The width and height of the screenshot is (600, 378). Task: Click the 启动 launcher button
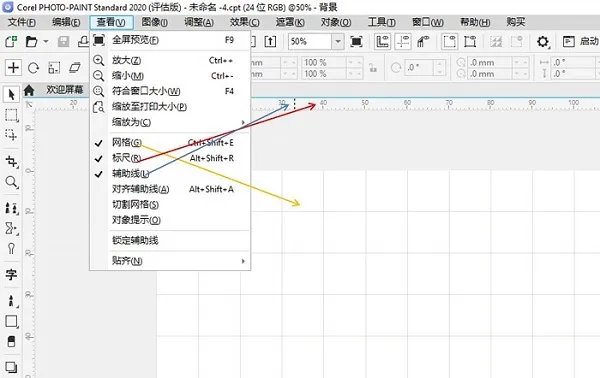point(580,41)
